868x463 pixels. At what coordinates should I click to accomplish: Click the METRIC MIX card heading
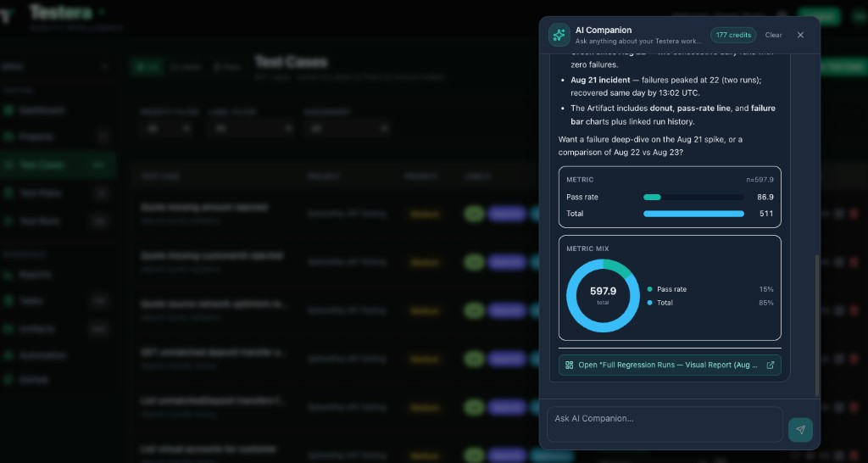tap(587, 248)
